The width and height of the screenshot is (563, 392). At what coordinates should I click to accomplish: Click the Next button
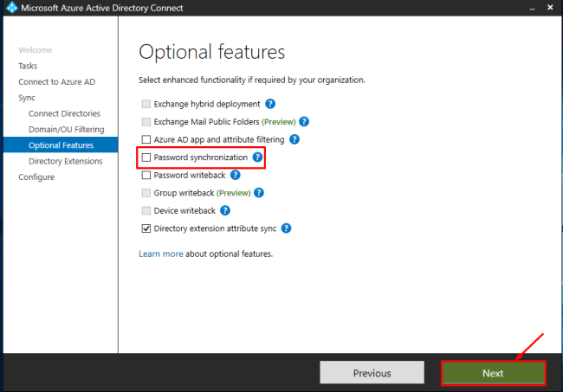point(493,373)
